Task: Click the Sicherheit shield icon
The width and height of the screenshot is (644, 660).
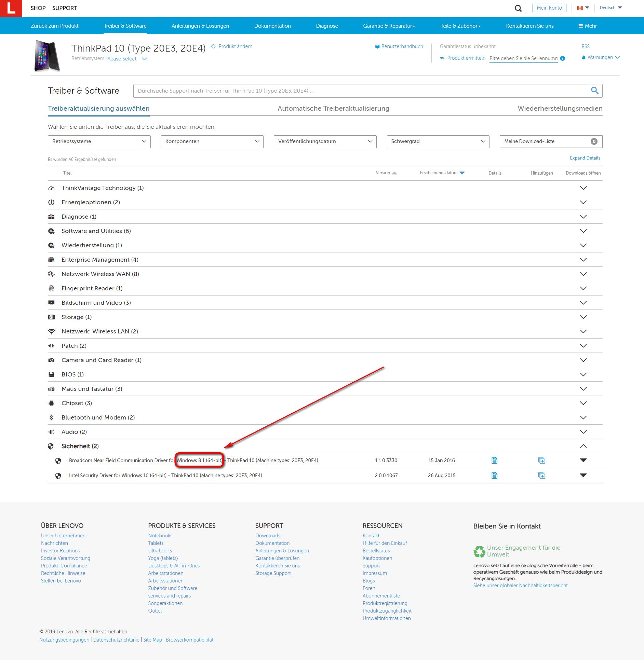Action: [x=51, y=446]
